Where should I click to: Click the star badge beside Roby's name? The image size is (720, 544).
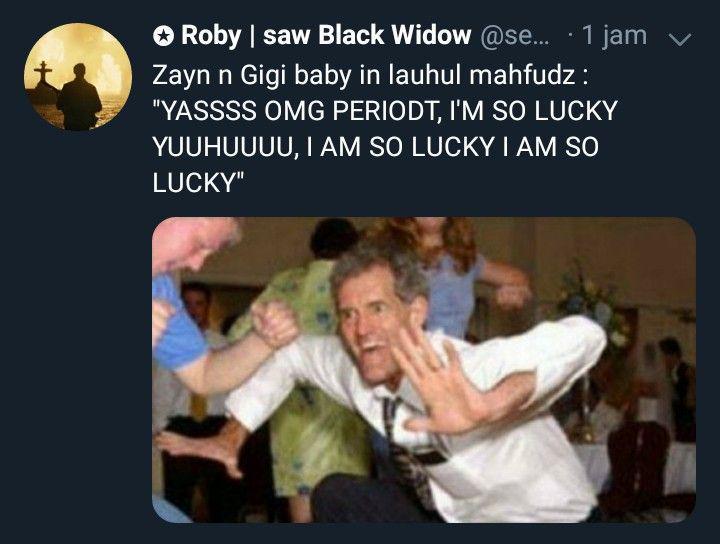click(163, 36)
